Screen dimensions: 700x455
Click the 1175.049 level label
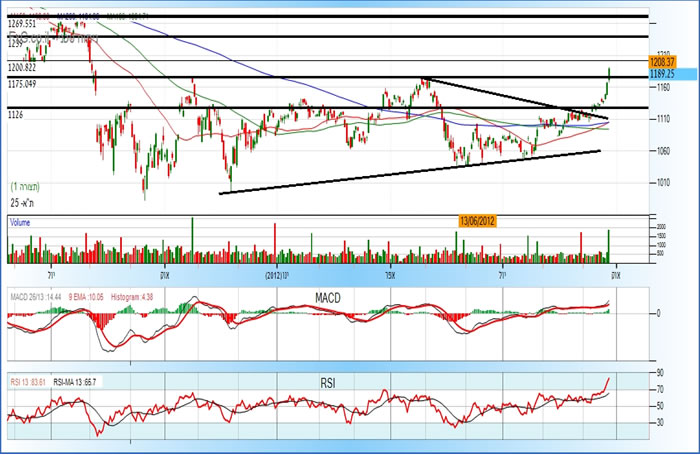(x=23, y=84)
